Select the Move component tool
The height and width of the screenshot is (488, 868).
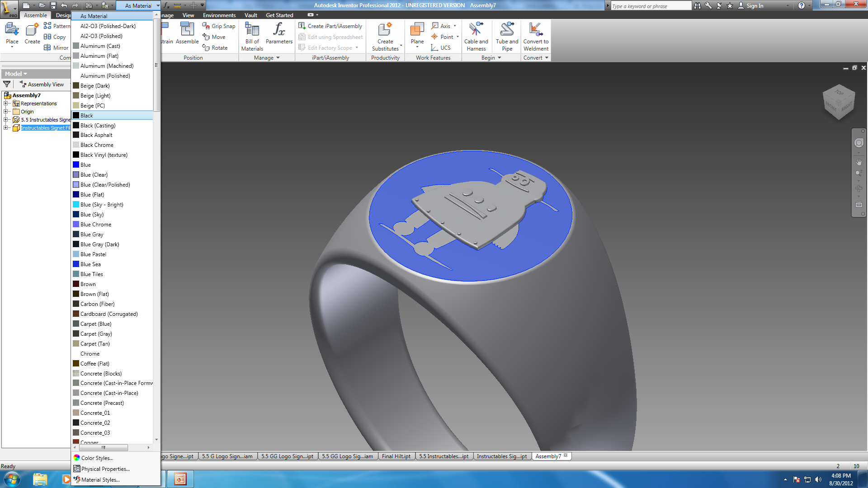[x=214, y=37]
